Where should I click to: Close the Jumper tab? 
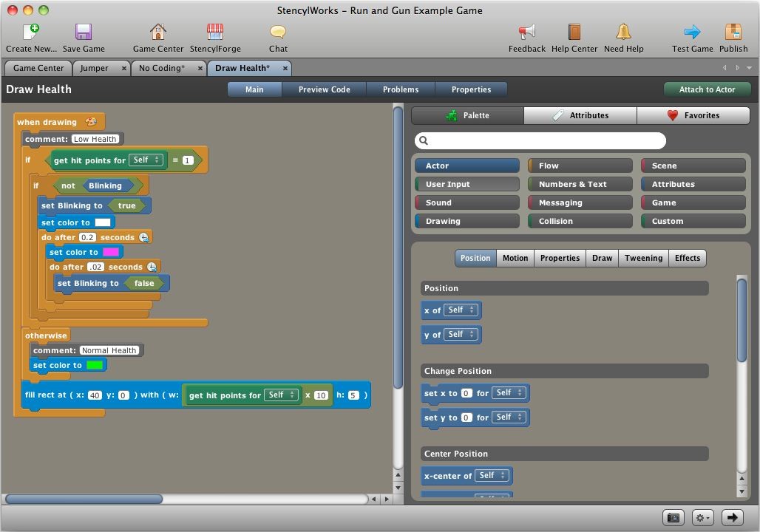click(124, 68)
